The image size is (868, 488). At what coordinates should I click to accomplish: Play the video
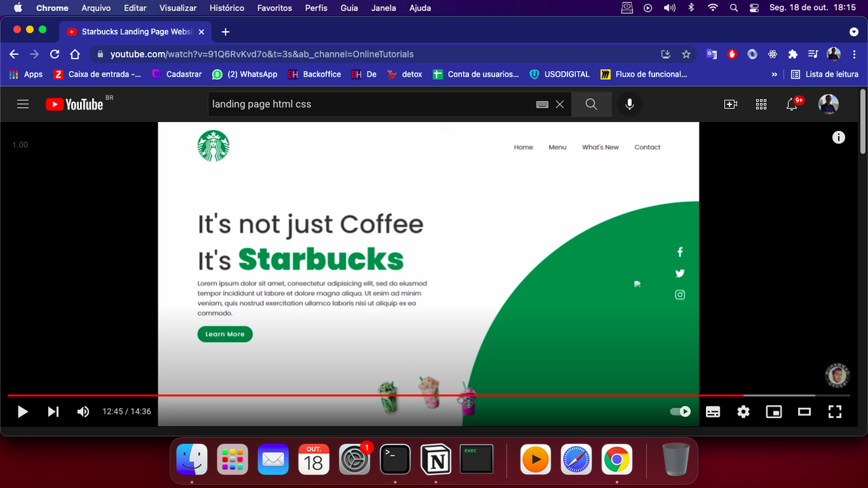22,411
